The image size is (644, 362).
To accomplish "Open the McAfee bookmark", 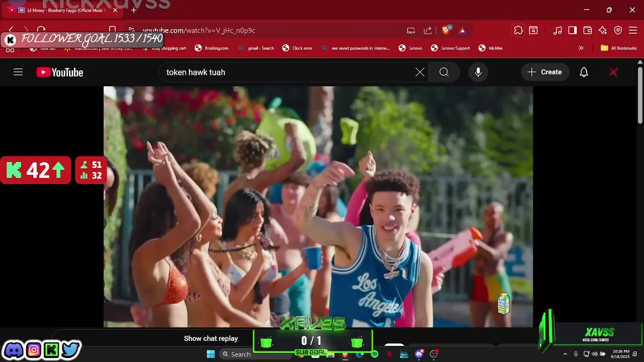I will pos(491,48).
